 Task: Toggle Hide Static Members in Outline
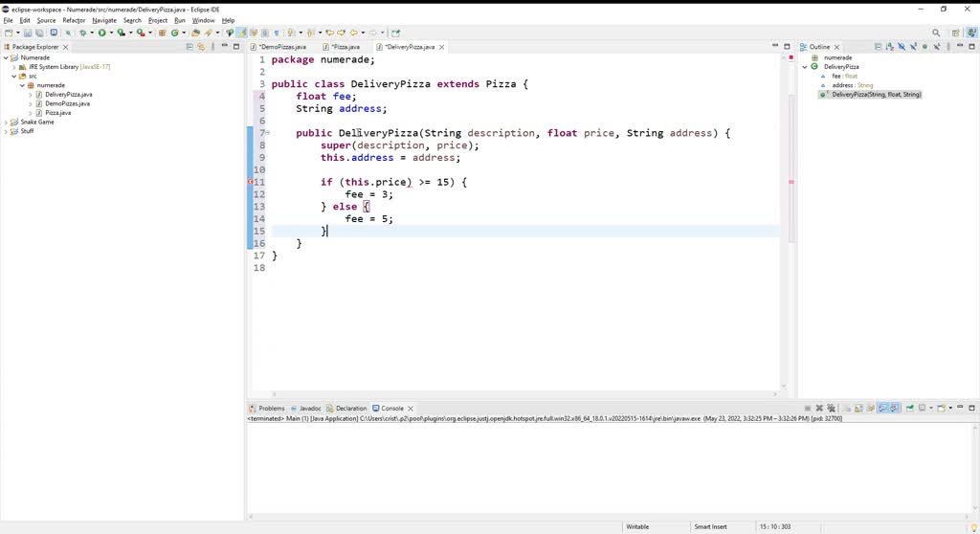[913, 47]
